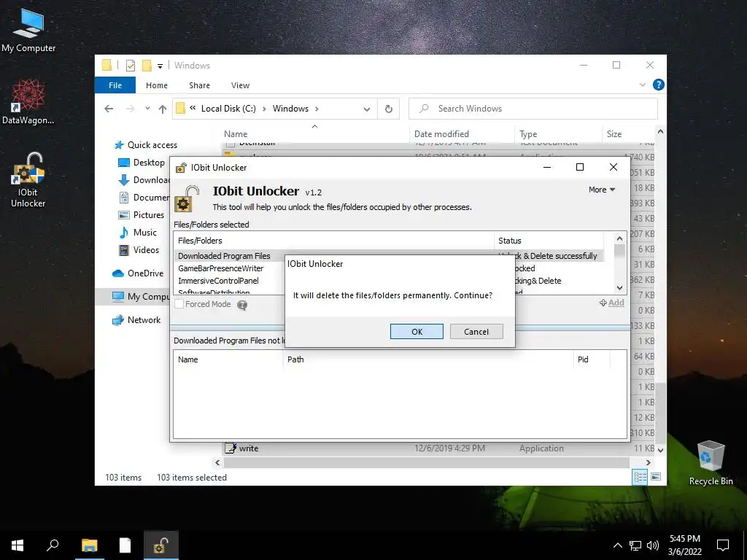Open Music in navigation pane
The height and width of the screenshot is (560, 747).
(x=138, y=233)
